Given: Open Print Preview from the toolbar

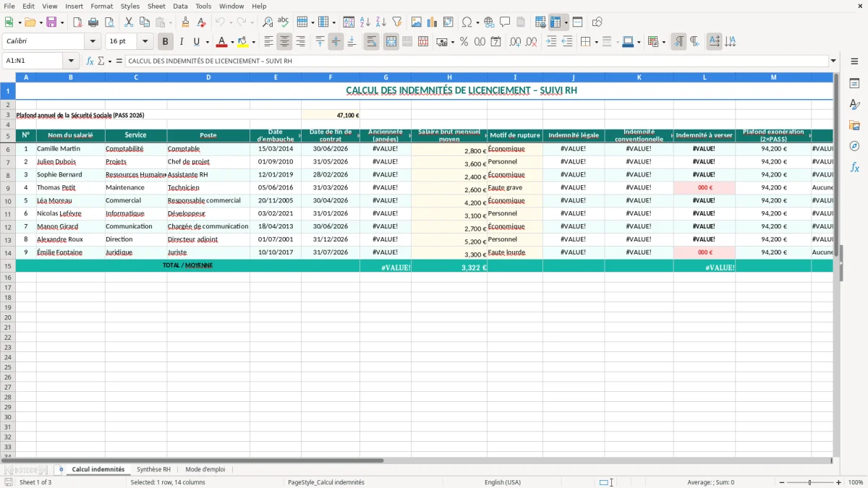Looking at the screenshot, I should tap(109, 22).
